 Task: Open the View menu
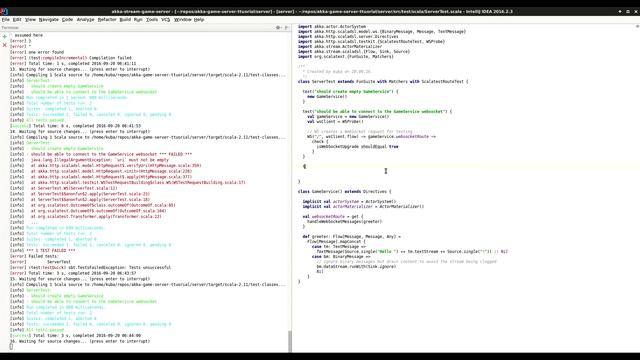pyautogui.click(x=30, y=20)
